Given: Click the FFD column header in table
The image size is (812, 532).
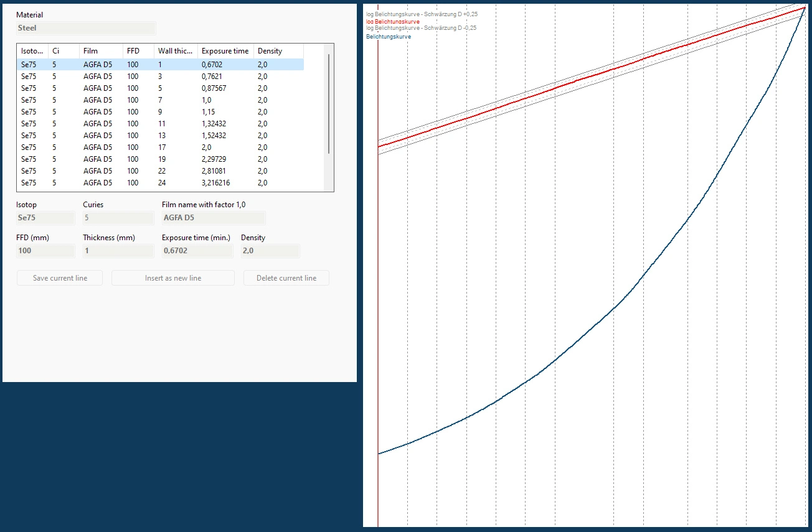Looking at the screenshot, I should click(x=138, y=51).
